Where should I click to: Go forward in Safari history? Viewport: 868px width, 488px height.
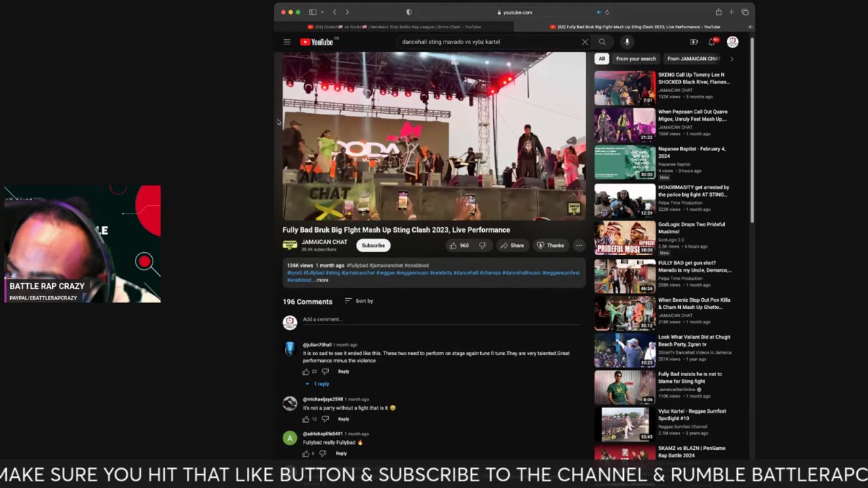[x=347, y=12]
